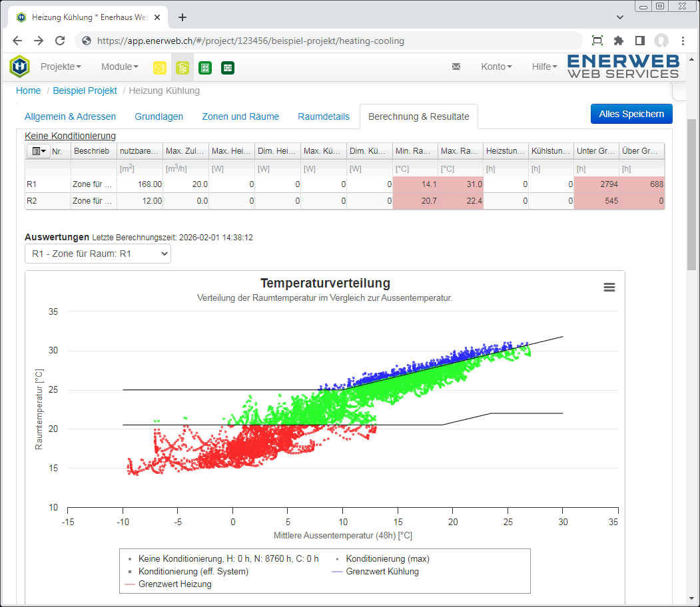Reload the page with the refresh icon
Viewport: 700px width, 607px height.
(x=60, y=41)
